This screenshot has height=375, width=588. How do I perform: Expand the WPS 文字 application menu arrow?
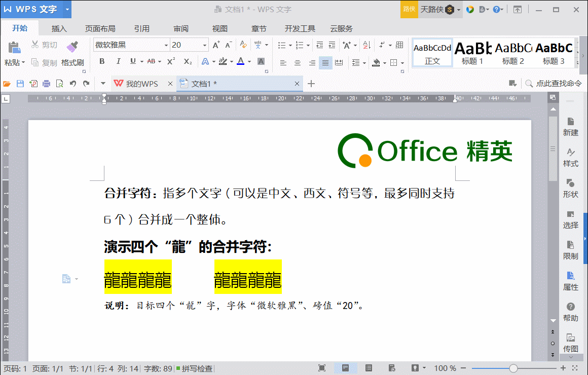67,9
